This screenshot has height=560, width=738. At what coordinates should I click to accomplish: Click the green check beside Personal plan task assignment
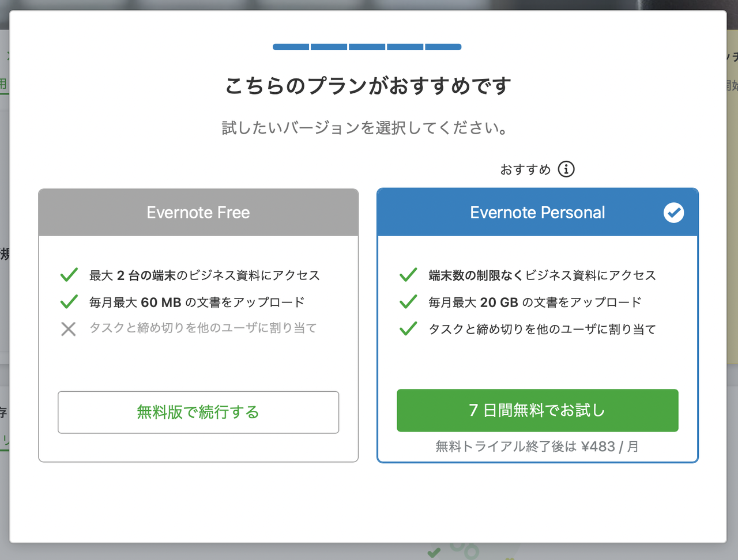point(408,329)
